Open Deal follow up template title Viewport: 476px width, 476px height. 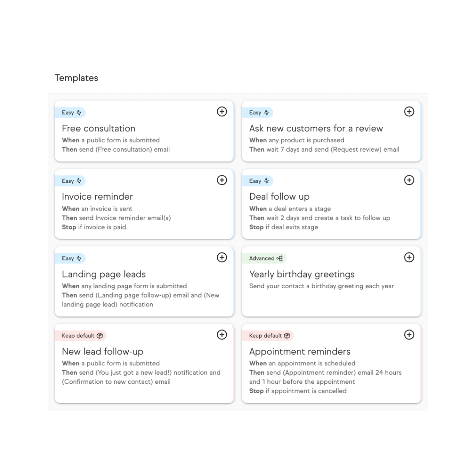tap(279, 197)
